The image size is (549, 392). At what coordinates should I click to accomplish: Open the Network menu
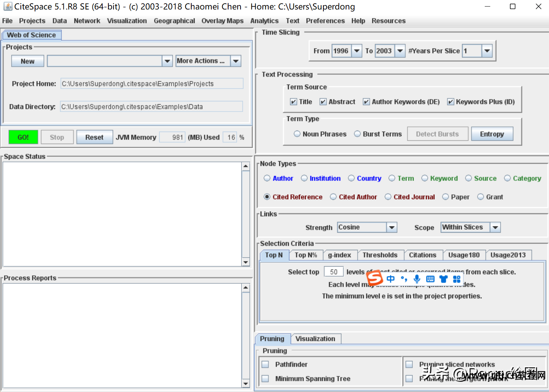[x=87, y=21]
